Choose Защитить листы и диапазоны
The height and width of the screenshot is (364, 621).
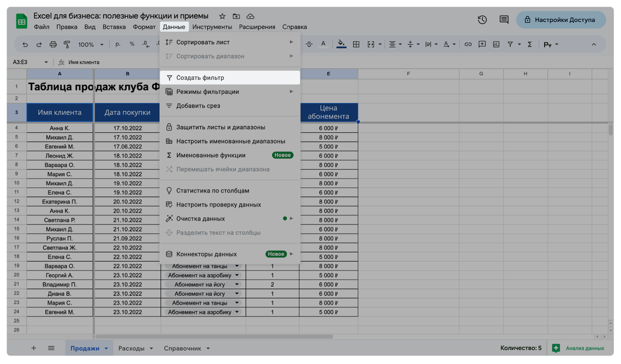(230, 127)
